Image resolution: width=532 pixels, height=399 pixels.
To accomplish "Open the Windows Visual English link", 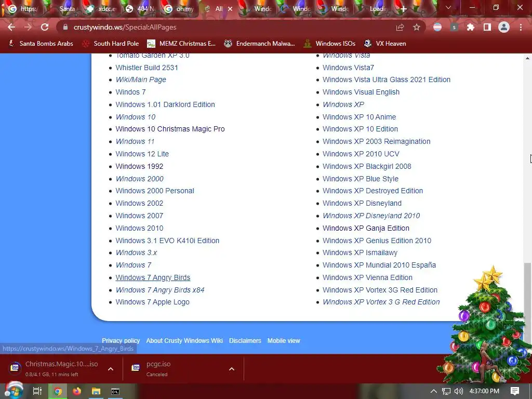I will (361, 92).
